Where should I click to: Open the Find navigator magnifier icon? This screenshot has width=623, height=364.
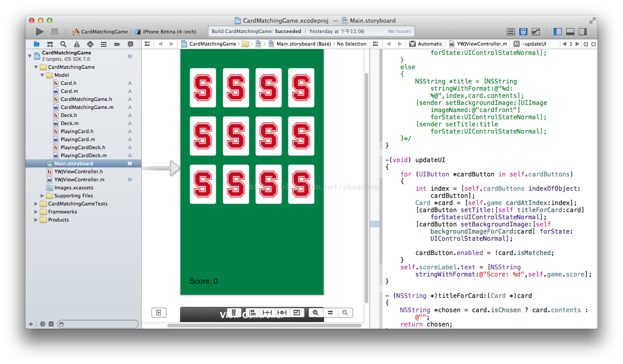pyautogui.click(x=63, y=44)
